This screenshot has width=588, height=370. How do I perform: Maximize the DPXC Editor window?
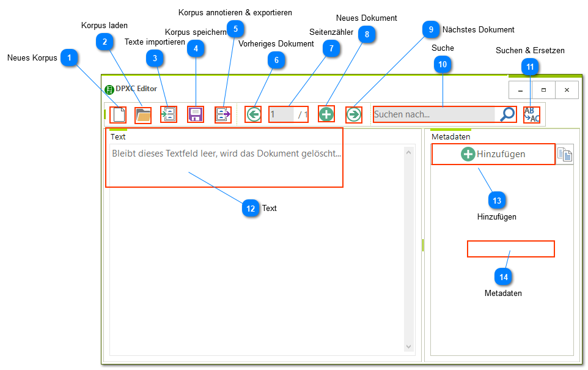543,90
